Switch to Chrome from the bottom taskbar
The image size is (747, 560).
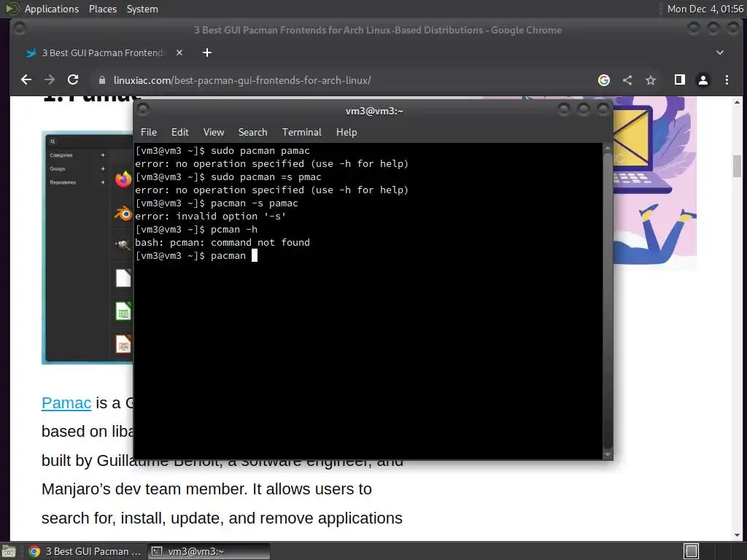[x=85, y=551]
